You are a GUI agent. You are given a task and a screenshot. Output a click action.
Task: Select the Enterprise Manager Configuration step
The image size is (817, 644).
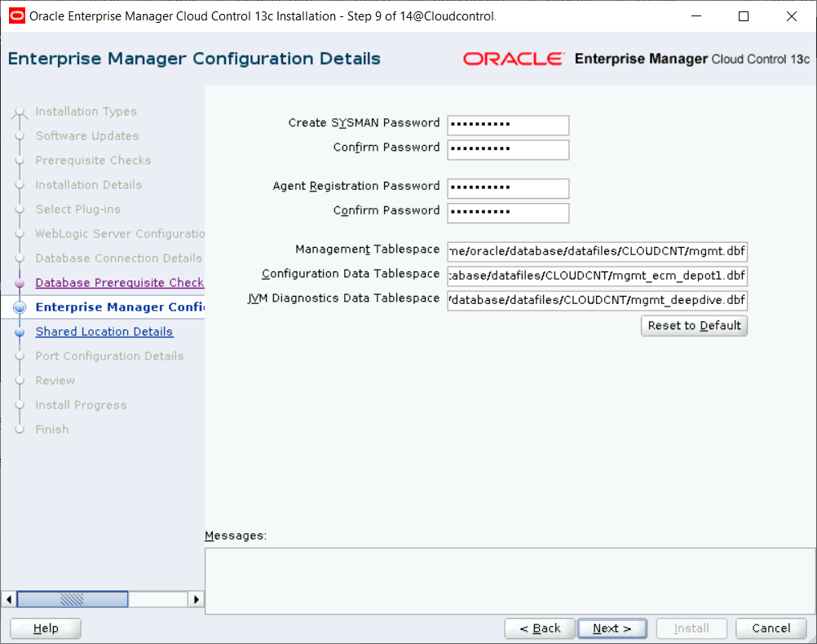click(120, 307)
